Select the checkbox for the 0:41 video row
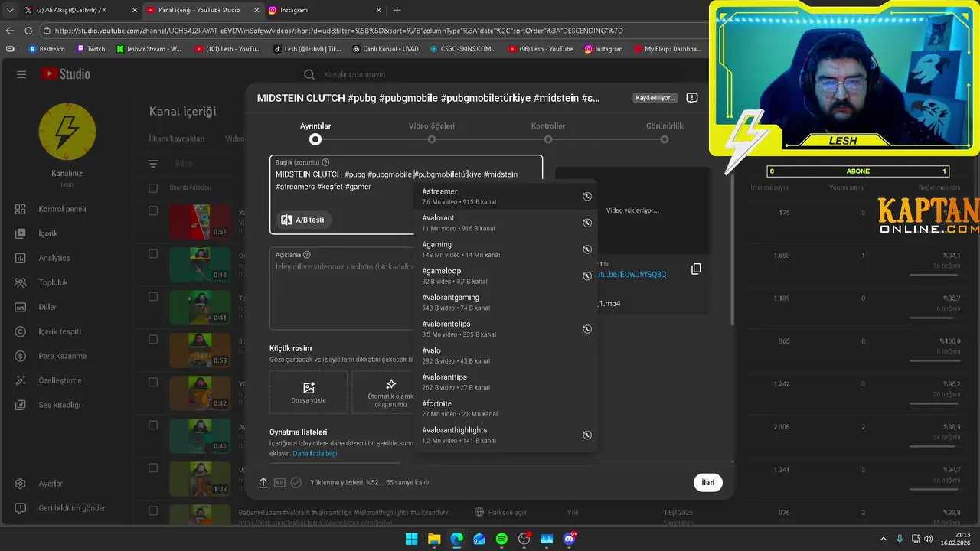The width and height of the screenshot is (980, 551). coord(153,297)
